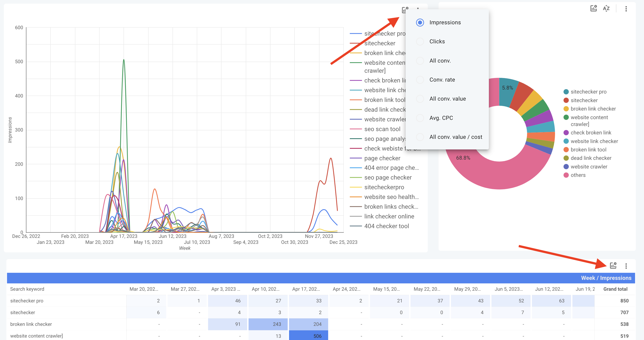
Task: Click website content crawler] table row label
Action: (x=37, y=336)
